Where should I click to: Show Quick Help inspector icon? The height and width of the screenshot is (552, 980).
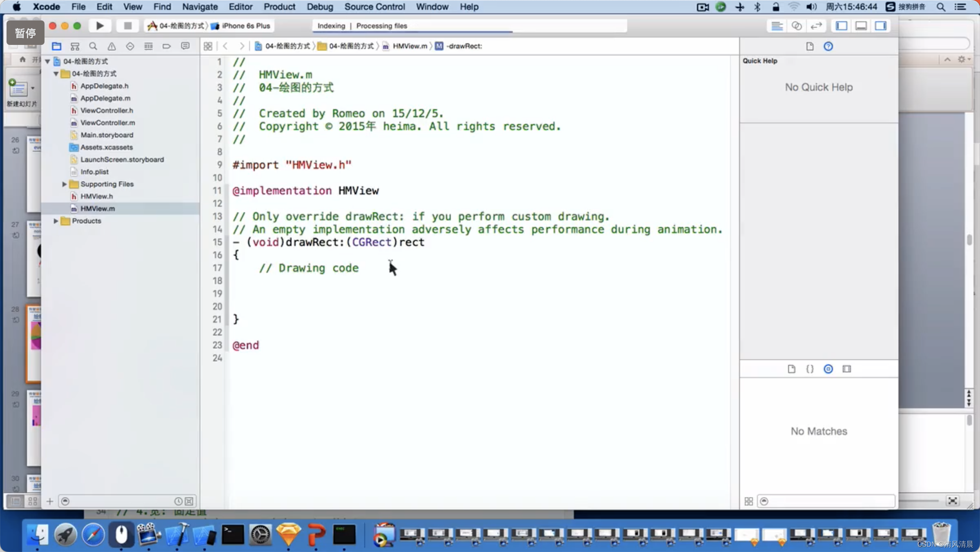[x=828, y=46]
